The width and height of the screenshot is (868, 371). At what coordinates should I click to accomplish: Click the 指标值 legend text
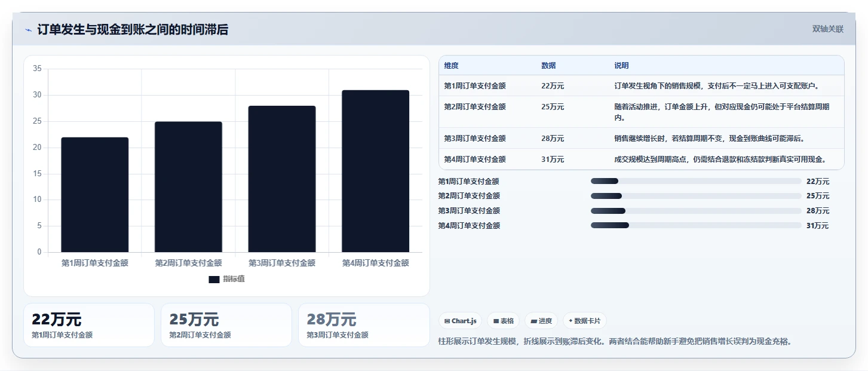[234, 280]
